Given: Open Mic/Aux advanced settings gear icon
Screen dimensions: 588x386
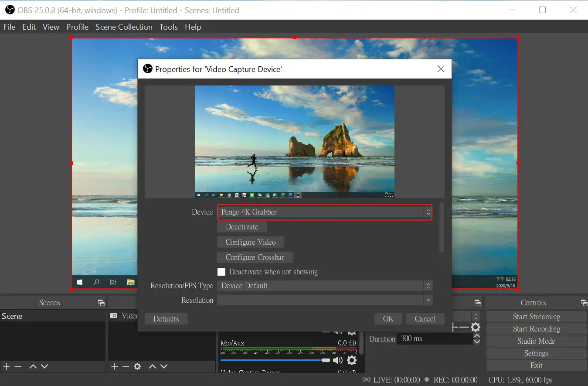Looking at the screenshot, I should 351,360.
